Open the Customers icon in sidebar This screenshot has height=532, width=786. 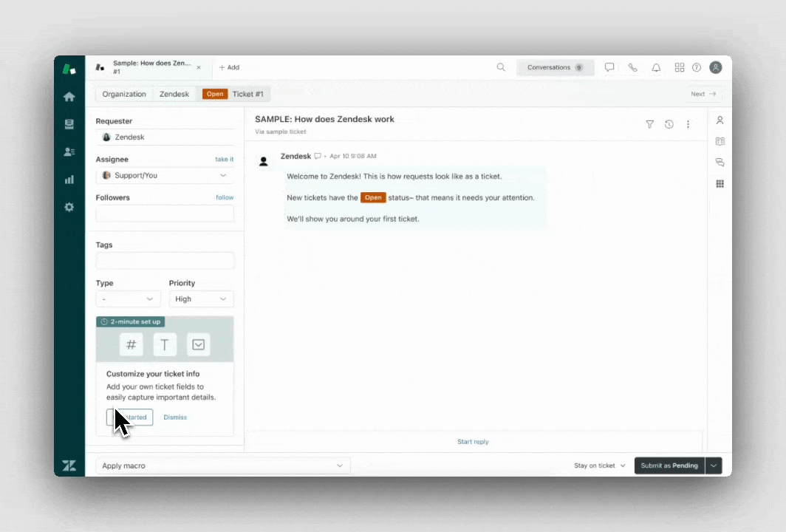pyautogui.click(x=69, y=152)
